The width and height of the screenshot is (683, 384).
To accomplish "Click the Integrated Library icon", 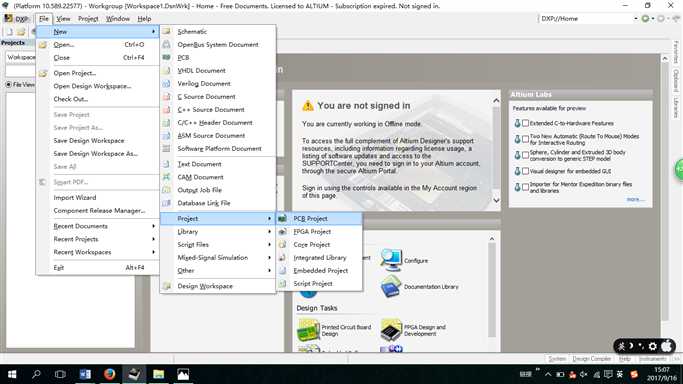I will 283,258.
